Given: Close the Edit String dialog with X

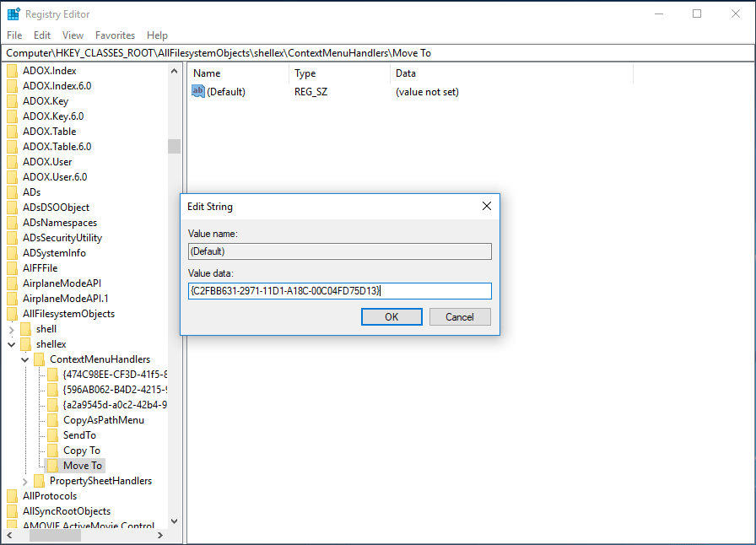Looking at the screenshot, I should (x=487, y=206).
